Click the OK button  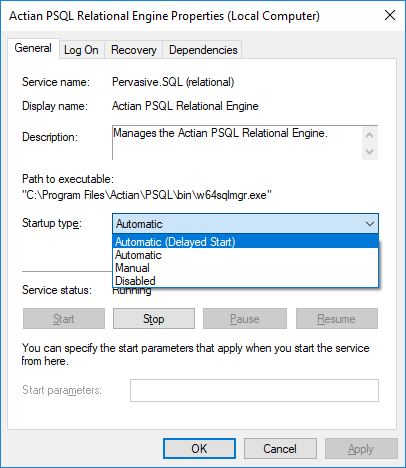199,449
